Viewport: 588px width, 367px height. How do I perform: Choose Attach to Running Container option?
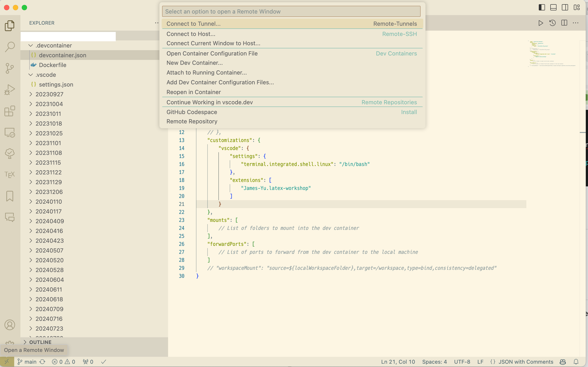click(207, 73)
